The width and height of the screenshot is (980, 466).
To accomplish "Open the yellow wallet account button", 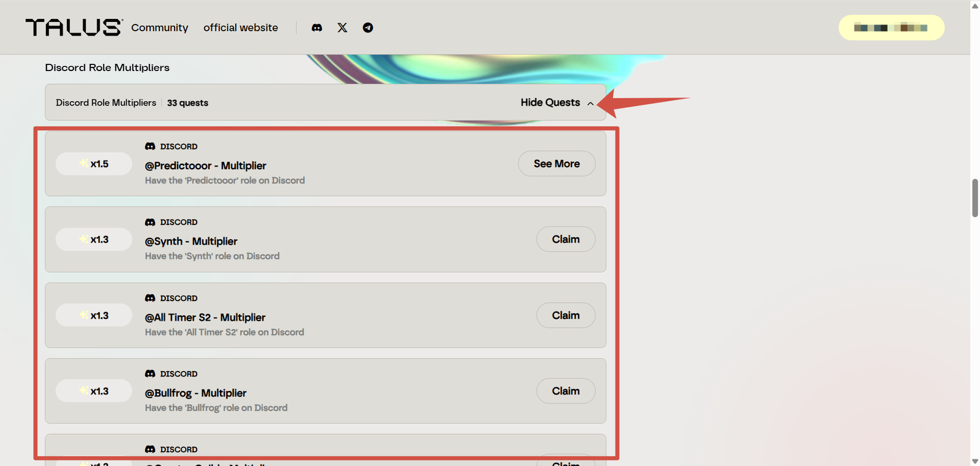I will click(891, 28).
